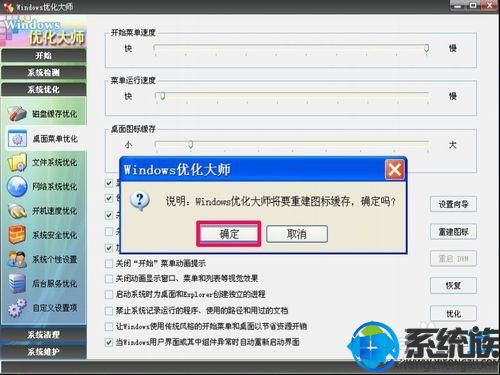
Task: Click 系统个性设置 label text
Action: coord(55,259)
